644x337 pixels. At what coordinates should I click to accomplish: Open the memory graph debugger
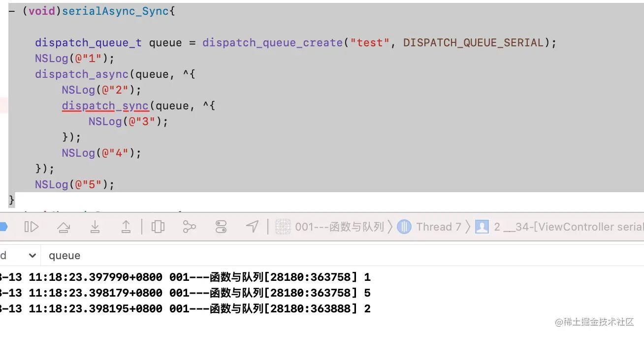[x=190, y=226]
